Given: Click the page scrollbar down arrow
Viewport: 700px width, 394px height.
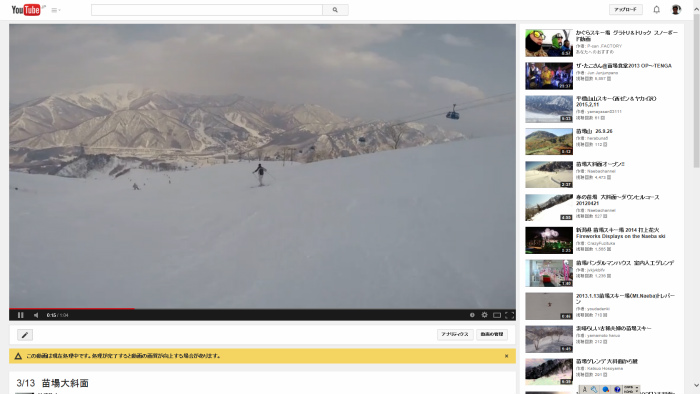Looking at the screenshot, I should (x=696, y=386).
